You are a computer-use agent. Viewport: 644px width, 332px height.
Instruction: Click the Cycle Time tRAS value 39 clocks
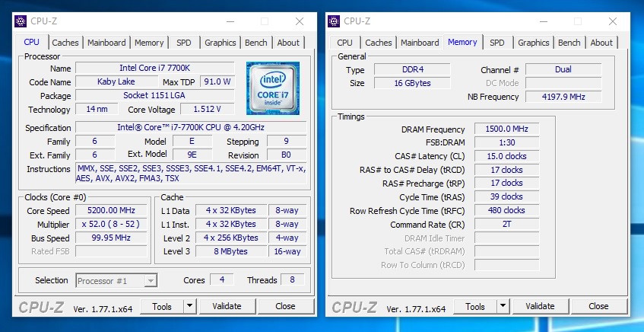507,196
